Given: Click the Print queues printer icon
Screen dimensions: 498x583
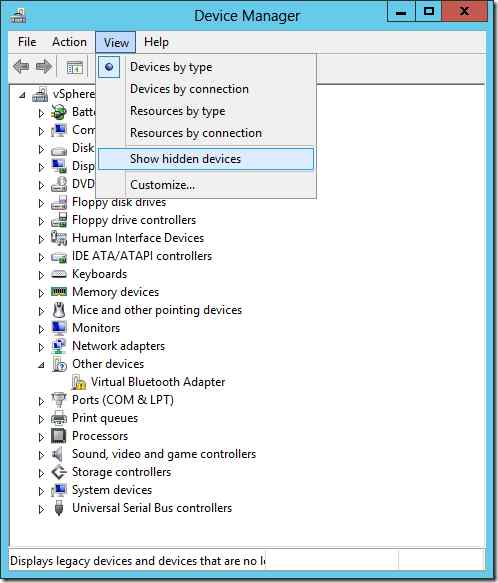Looking at the screenshot, I should 59,418.
